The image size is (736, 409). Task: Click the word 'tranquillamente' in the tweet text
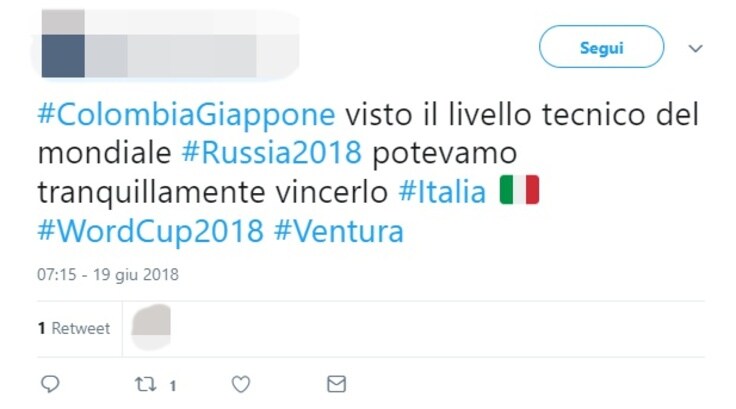(x=151, y=192)
